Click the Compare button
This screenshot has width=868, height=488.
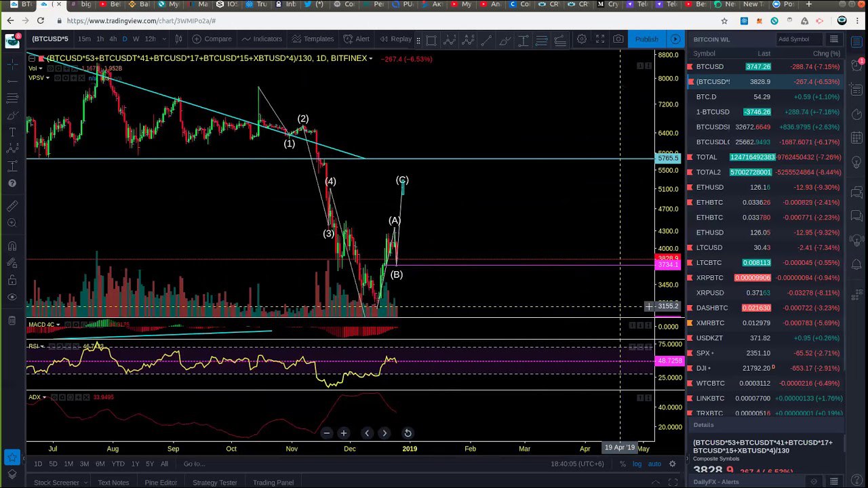(x=212, y=39)
